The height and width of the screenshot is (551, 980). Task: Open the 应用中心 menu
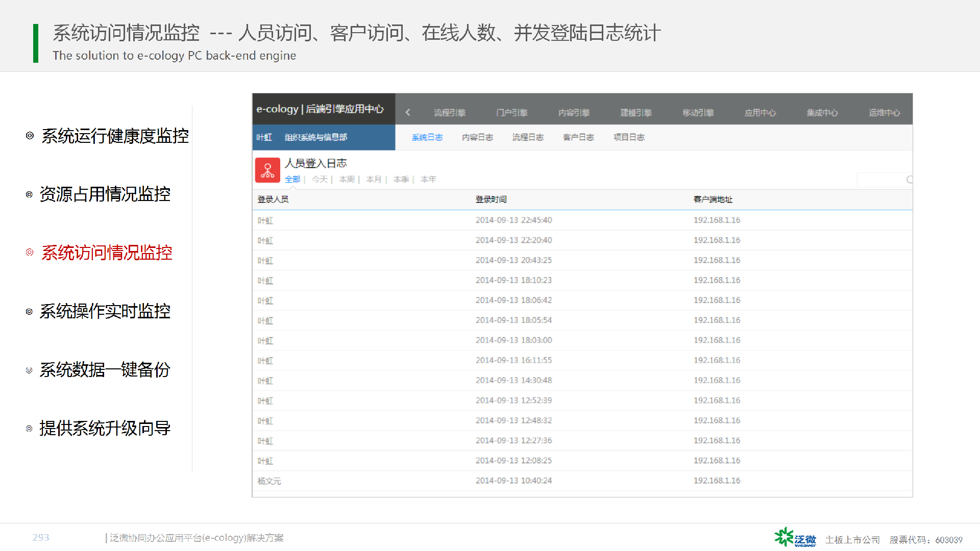[760, 113]
